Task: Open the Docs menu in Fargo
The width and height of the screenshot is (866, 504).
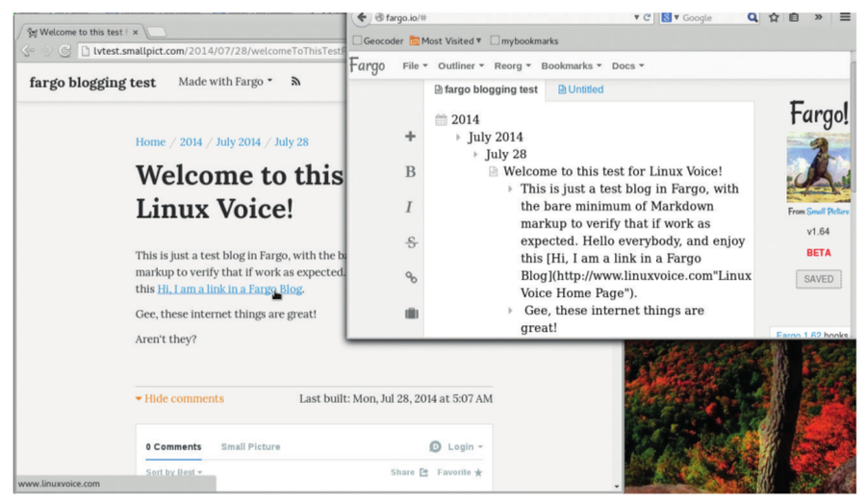Action: click(627, 65)
